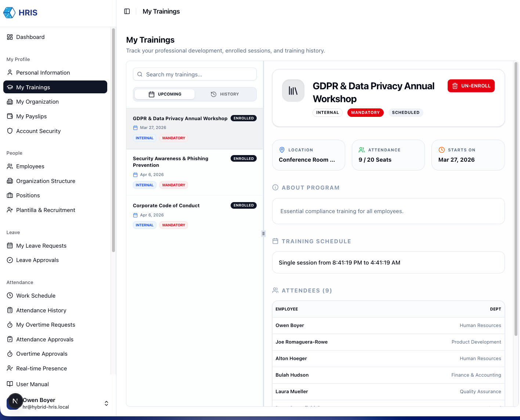
Task: Select Corporate Code of Conduct training
Action: click(x=166, y=206)
